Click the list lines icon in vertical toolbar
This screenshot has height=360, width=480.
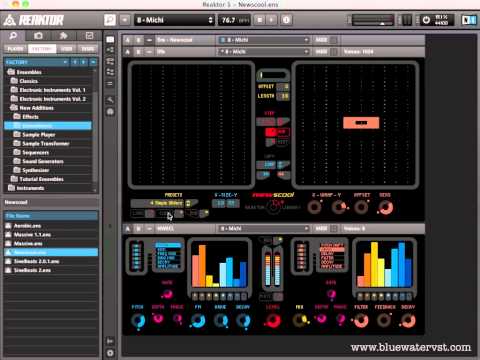point(110,84)
